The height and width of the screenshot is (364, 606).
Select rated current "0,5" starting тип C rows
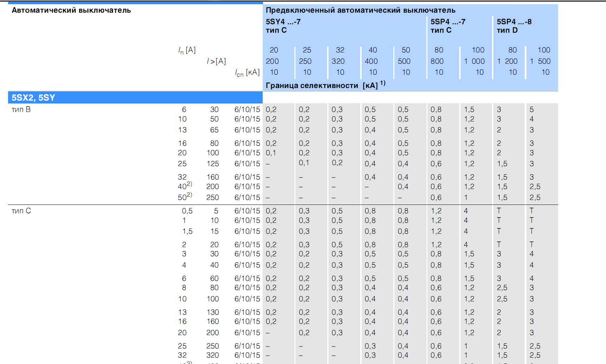(187, 211)
